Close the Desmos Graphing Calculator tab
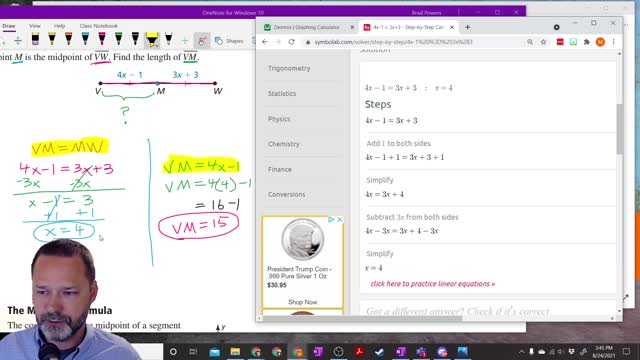The width and height of the screenshot is (640, 360). pyautogui.click(x=352, y=27)
